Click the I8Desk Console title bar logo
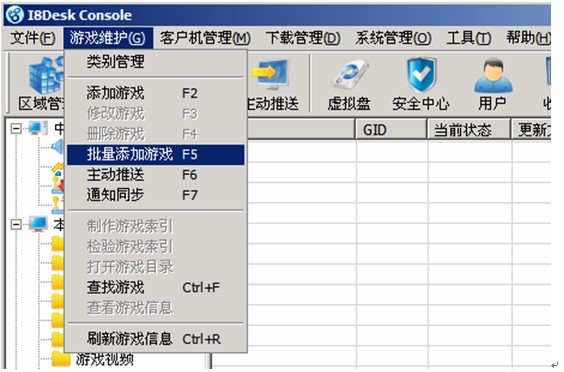The height and width of the screenshot is (372, 564). click(x=15, y=15)
